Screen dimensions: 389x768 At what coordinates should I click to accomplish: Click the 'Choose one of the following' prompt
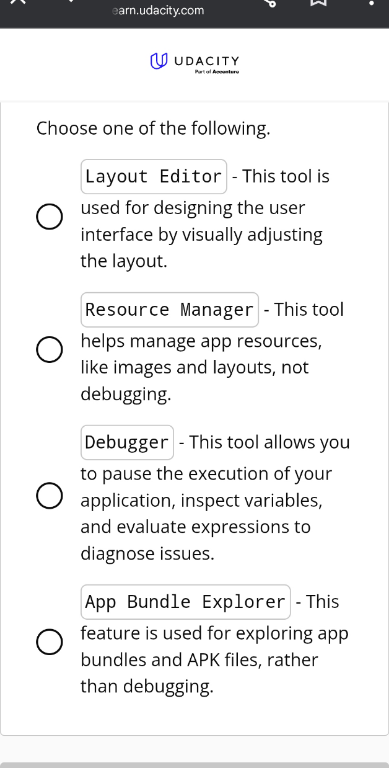(x=153, y=129)
